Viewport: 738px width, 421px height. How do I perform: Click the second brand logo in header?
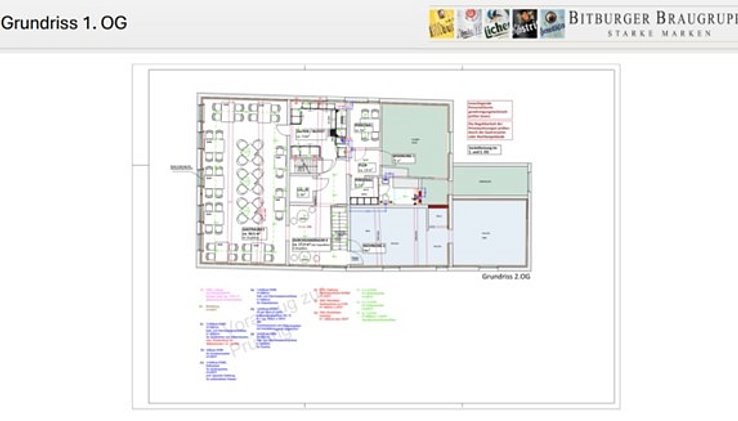470,23
